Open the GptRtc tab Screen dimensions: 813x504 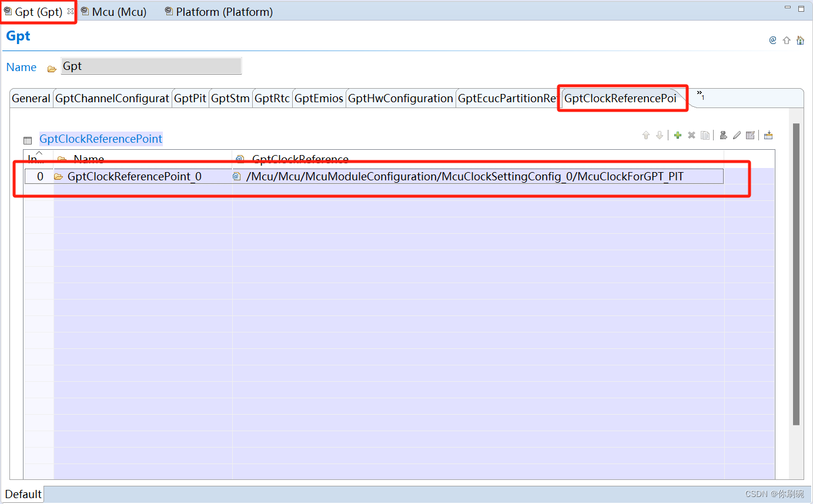272,98
